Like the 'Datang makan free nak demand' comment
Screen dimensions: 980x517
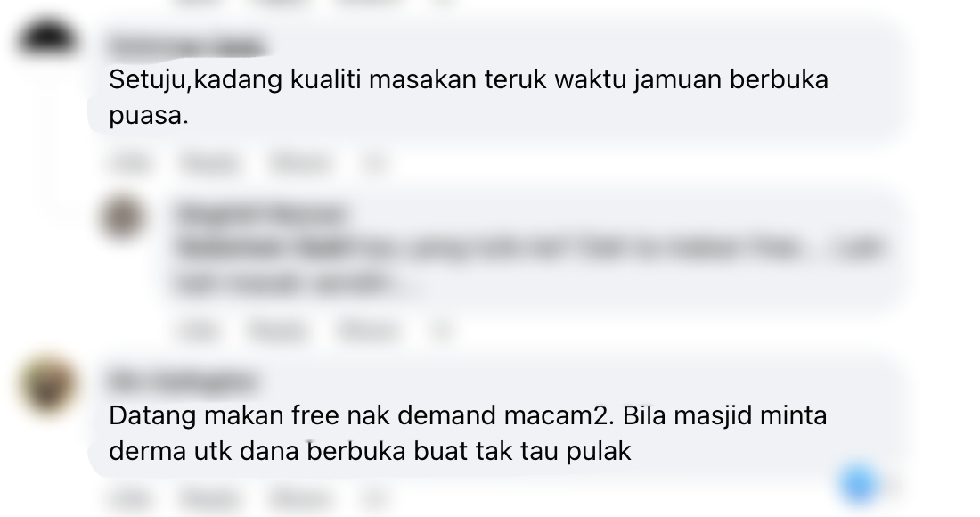coord(130,499)
